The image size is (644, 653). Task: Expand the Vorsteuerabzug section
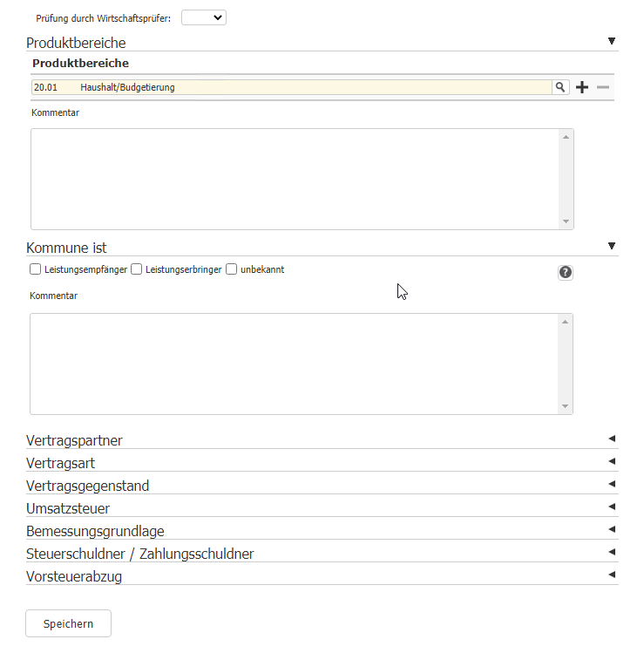(612, 575)
